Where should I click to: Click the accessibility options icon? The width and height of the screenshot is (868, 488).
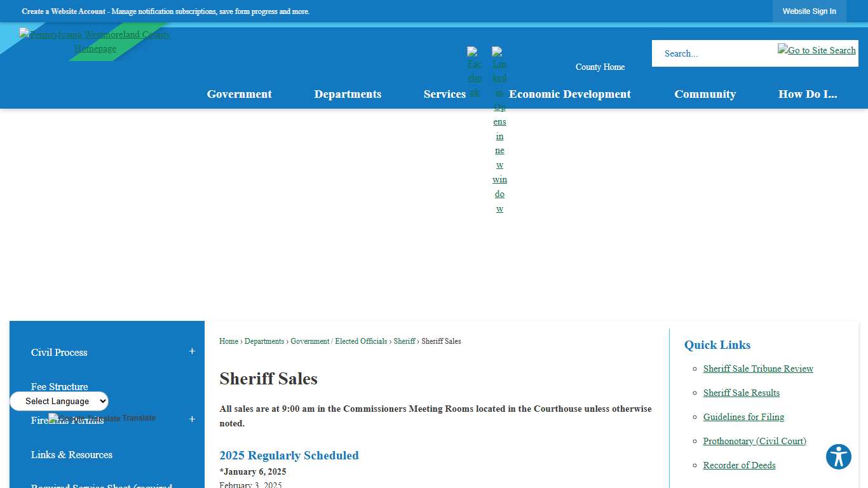point(838,457)
